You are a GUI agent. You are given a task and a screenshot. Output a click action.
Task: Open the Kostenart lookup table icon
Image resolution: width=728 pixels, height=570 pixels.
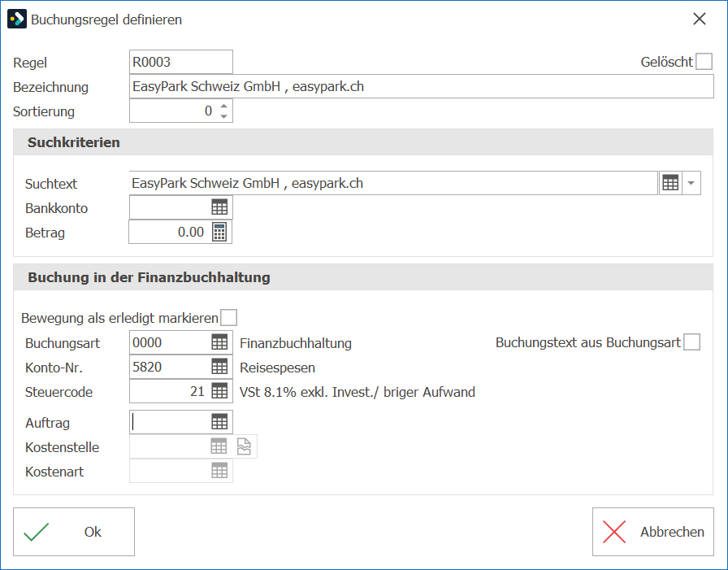(219, 471)
